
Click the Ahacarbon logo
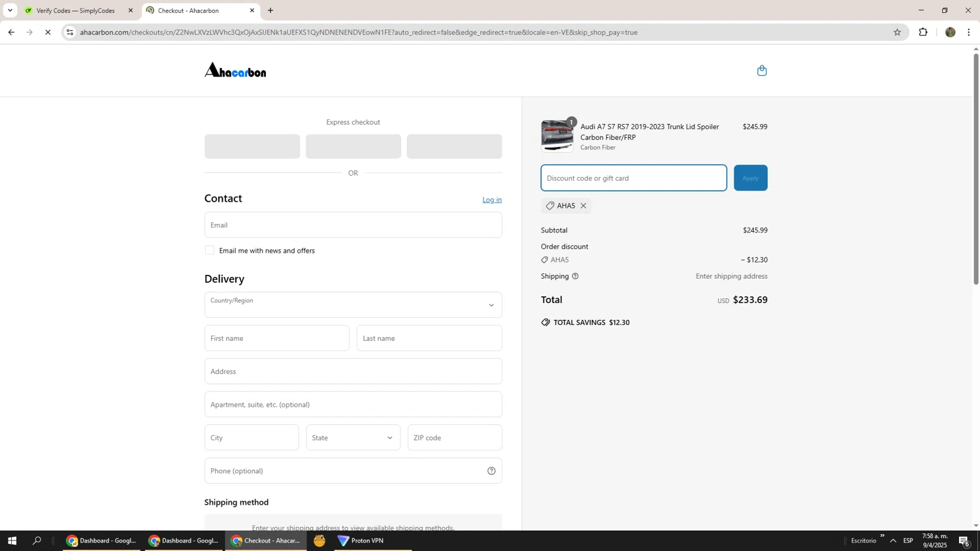tap(235, 70)
